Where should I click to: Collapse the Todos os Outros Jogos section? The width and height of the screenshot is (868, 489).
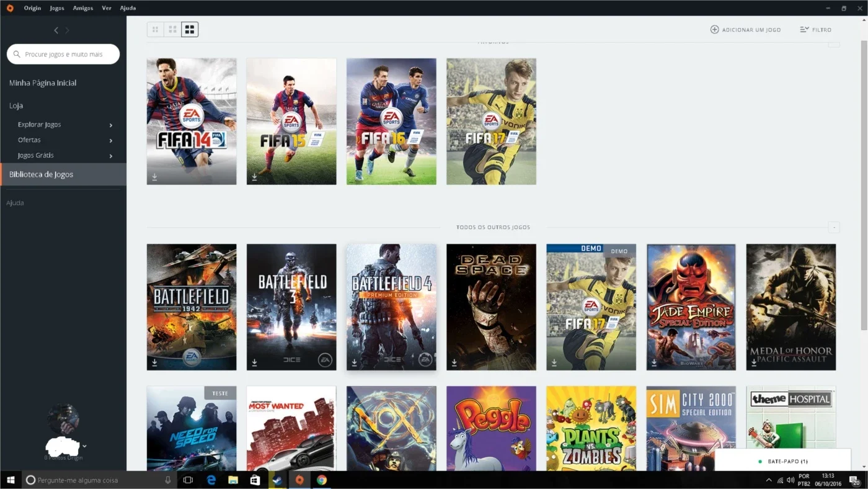pos(834,227)
